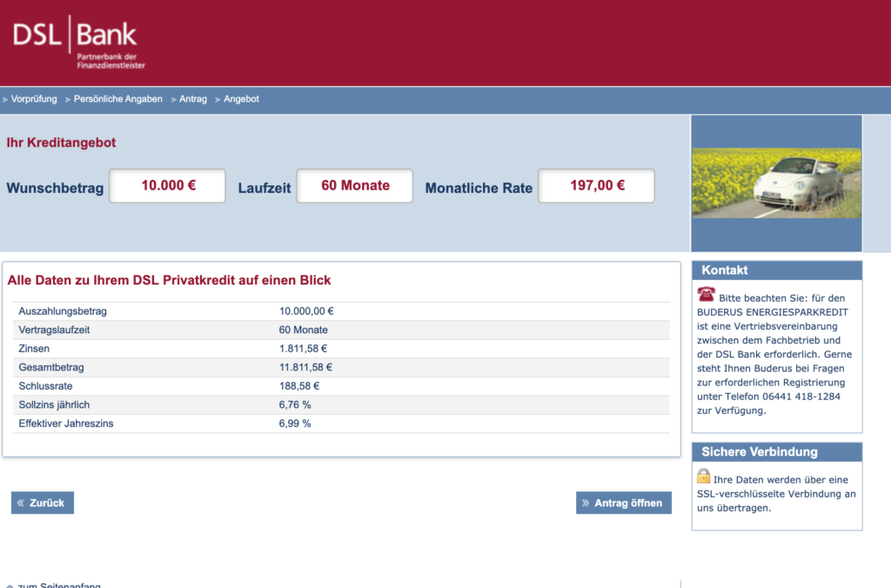Click the 11.811,58 € Gesamtbetrag value
The width and height of the screenshot is (891, 588).
coord(305,368)
